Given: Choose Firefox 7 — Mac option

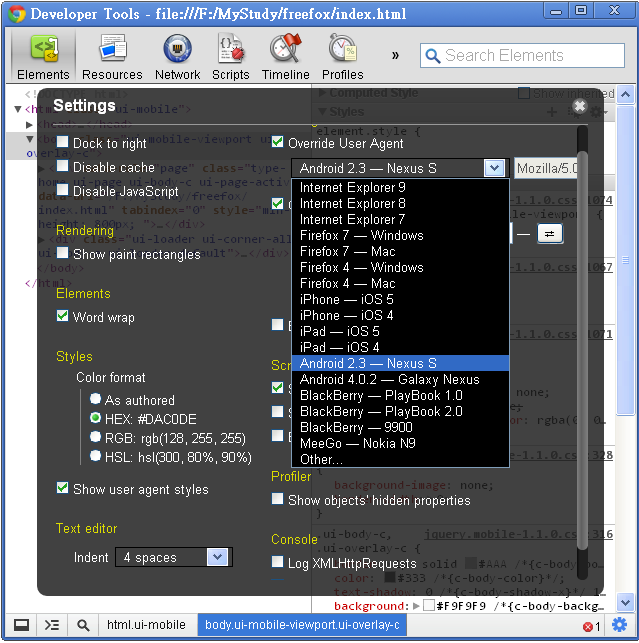Looking at the screenshot, I should coord(400,251).
